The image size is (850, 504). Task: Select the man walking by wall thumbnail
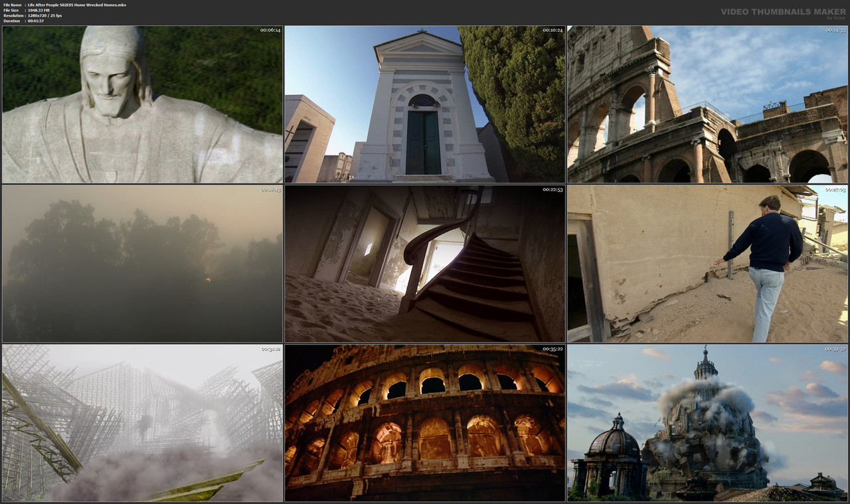pos(707,264)
